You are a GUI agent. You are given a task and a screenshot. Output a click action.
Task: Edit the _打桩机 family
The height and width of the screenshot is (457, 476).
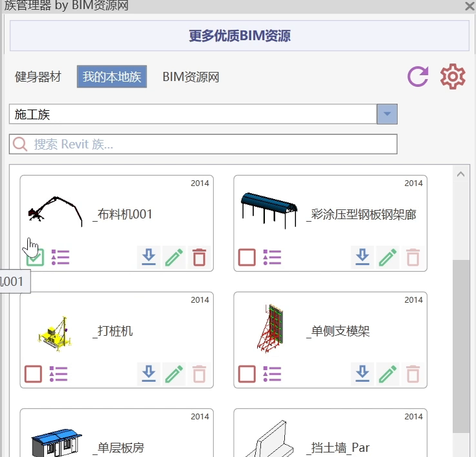pos(174,374)
